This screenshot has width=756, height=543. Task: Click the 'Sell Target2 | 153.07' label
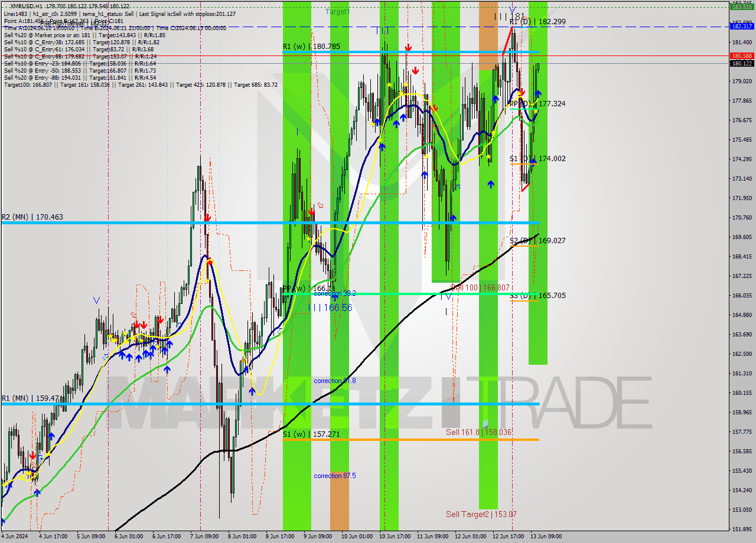[481, 514]
